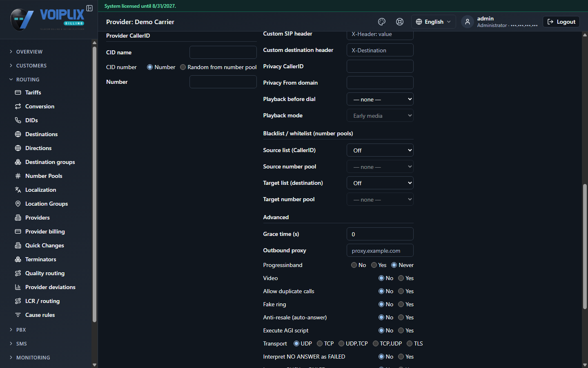The height and width of the screenshot is (368, 588).
Task: Click the Localization translate icon
Action: (18, 190)
